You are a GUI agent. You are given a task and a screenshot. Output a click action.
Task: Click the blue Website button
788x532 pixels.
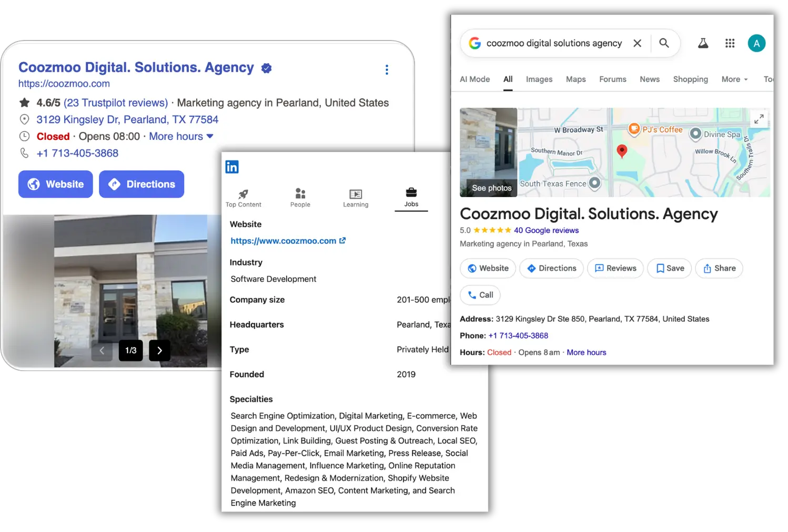(56, 185)
